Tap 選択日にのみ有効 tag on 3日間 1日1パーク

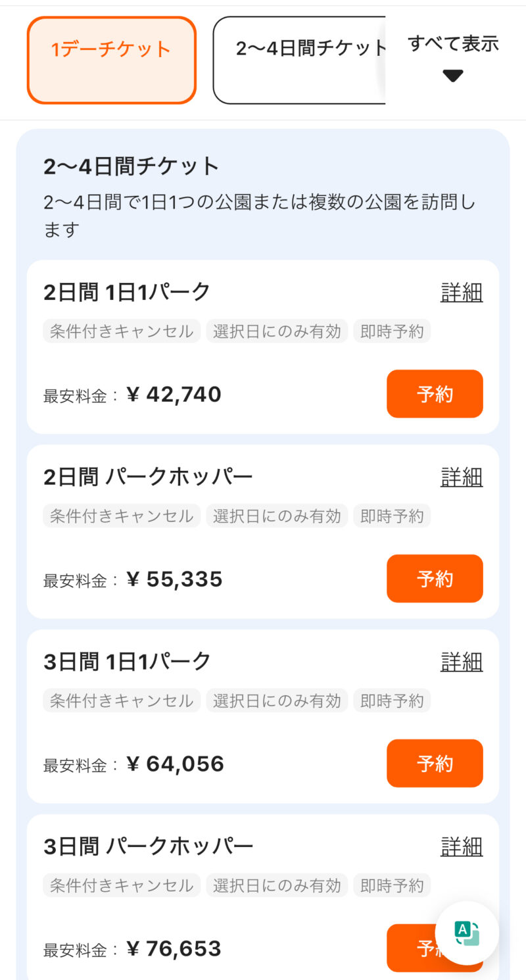(x=277, y=701)
